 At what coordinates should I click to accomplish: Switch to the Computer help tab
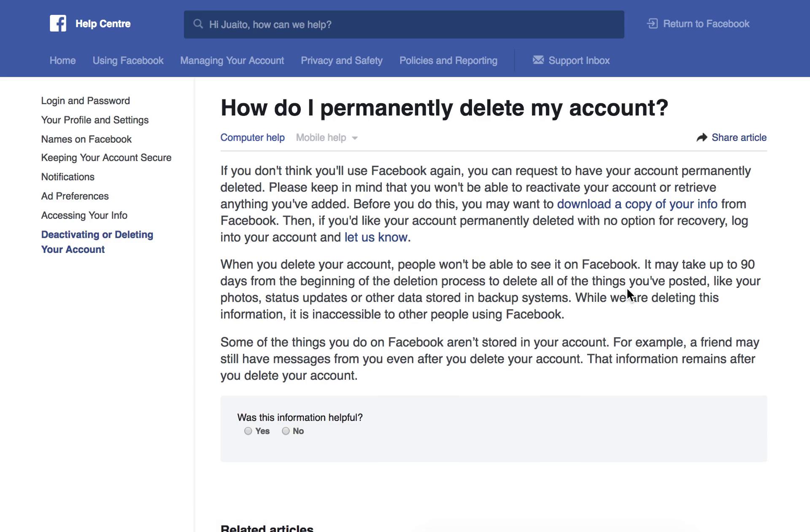(252, 137)
